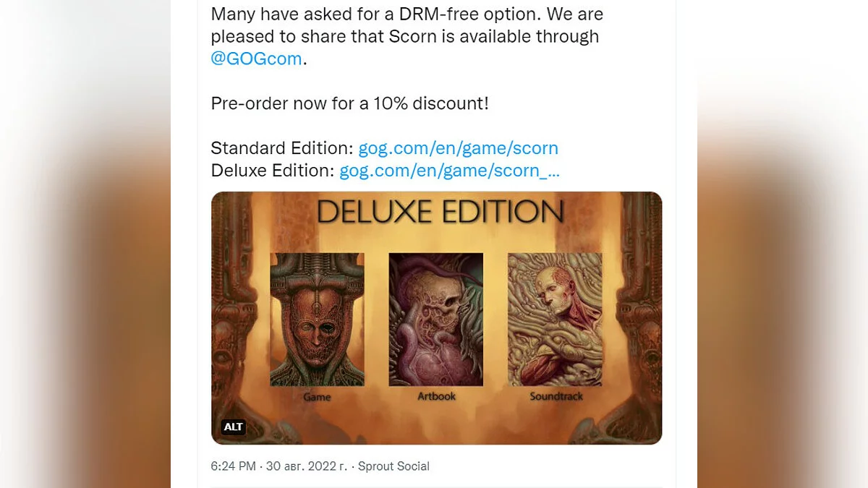Viewport: 868px width, 488px height.
Task: Open the Standard Edition gog.com/en/game/scorn link
Action: coord(459,148)
